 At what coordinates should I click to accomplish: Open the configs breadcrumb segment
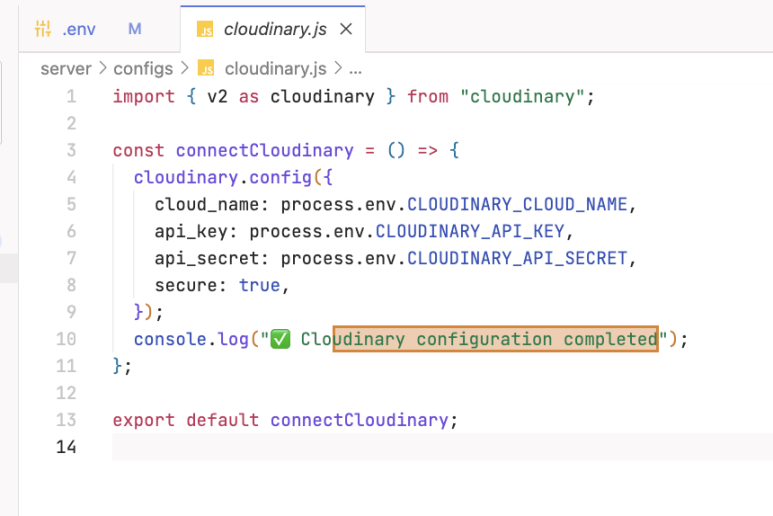(143, 69)
